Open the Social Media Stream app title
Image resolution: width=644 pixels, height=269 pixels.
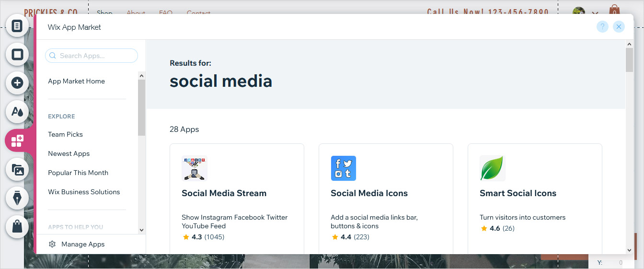(x=224, y=193)
